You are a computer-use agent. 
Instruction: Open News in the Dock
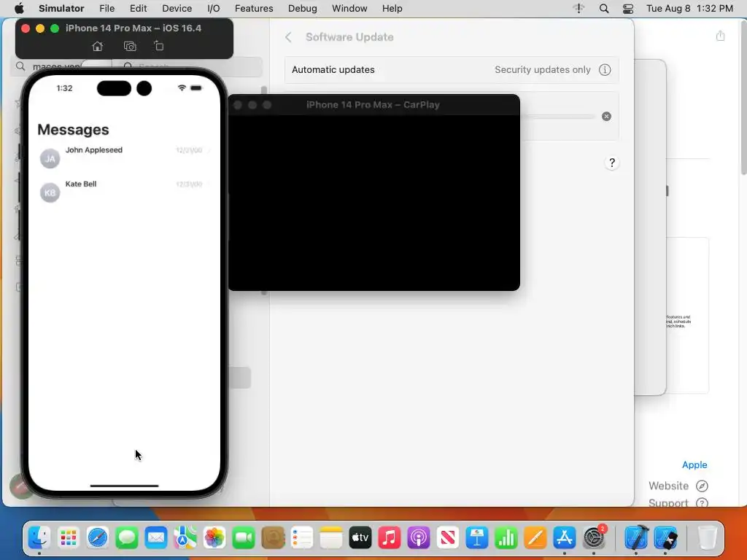coord(448,538)
